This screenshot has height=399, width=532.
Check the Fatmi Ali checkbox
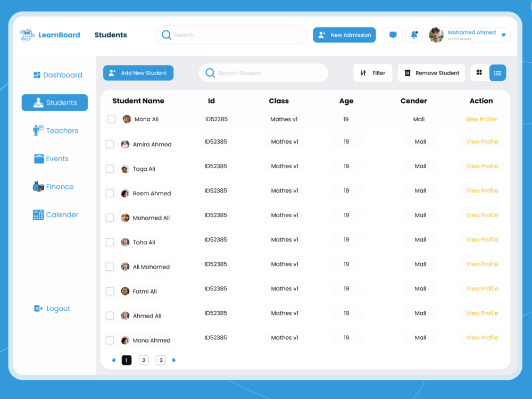coord(110,291)
